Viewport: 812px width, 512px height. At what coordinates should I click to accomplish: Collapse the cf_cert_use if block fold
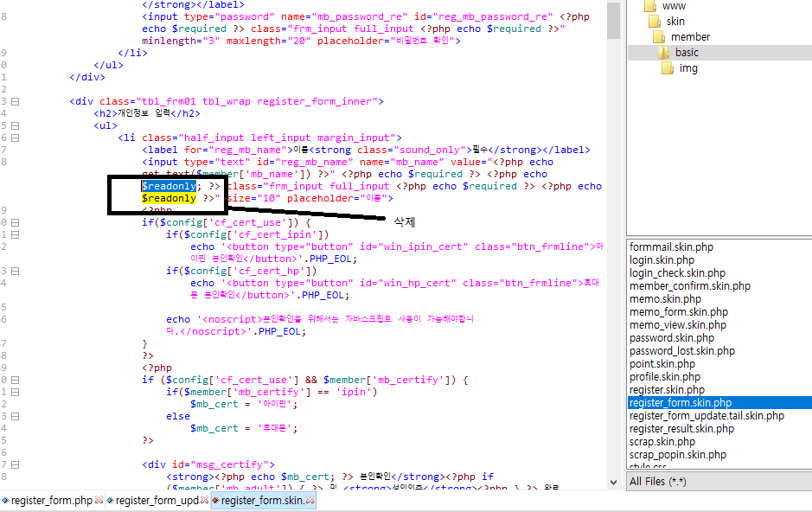pyautogui.click(x=16, y=222)
